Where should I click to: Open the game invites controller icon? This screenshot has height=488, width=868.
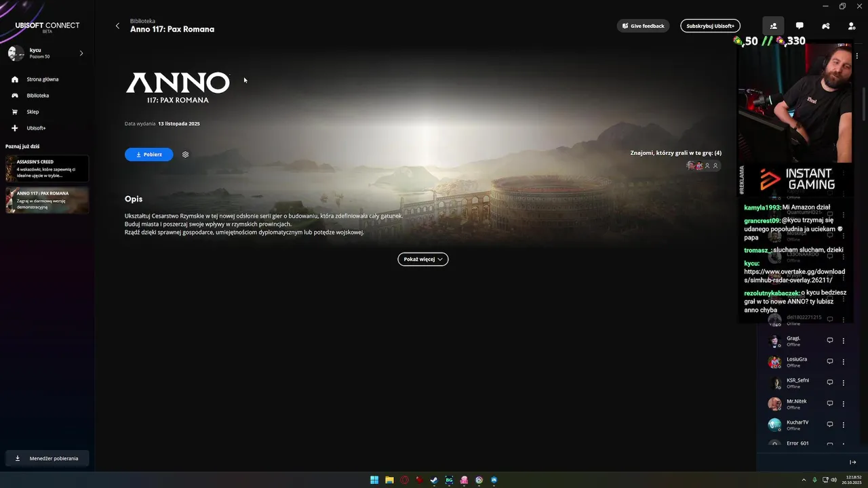point(825,26)
